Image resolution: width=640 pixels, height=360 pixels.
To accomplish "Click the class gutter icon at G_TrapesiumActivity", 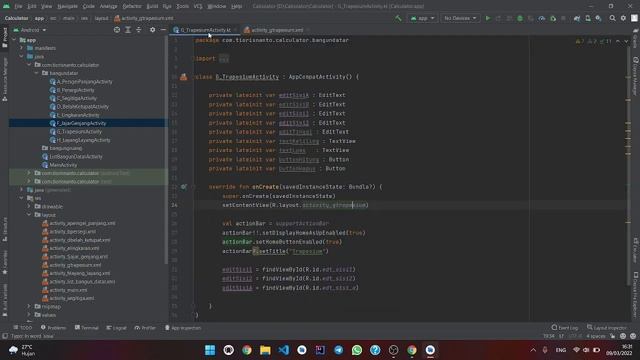I will click(184, 77).
